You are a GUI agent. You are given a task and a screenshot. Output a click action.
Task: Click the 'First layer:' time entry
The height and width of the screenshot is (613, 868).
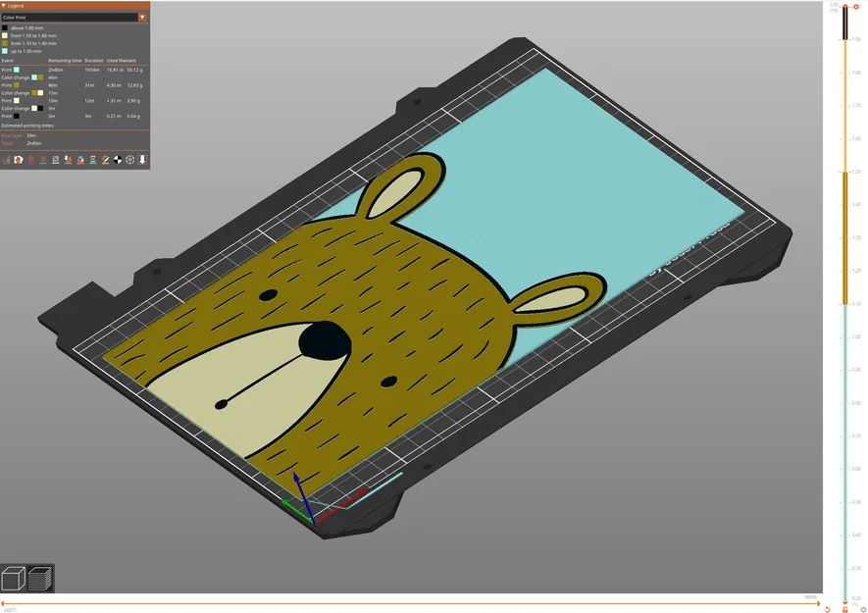pyautogui.click(x=19, y=135)
